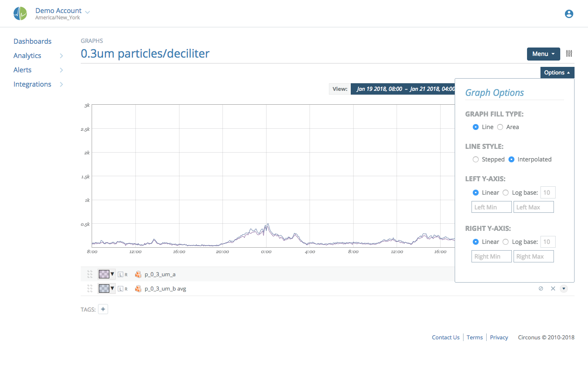Expand the legend row caret dropdown
Image resolution: width=588 pixels, height=373 pixels.
click(x=564, y=288)
